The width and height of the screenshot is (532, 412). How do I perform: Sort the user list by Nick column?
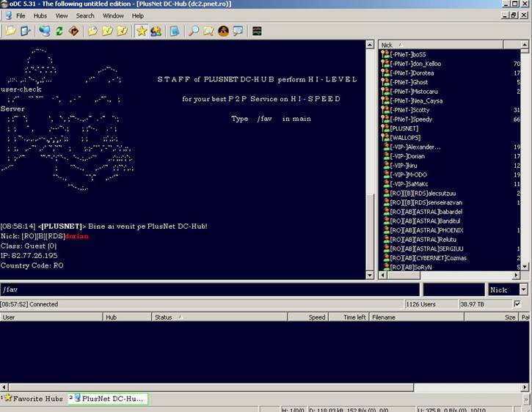(387, 45)
